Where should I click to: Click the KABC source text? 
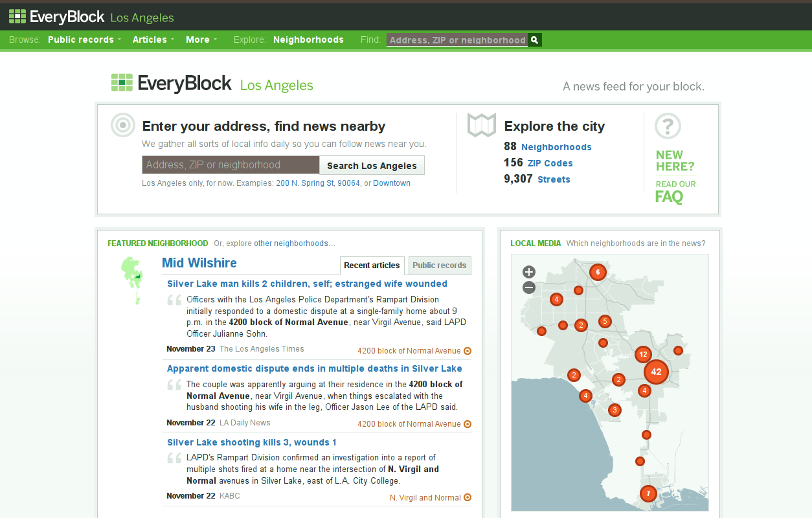pos(230,496)
